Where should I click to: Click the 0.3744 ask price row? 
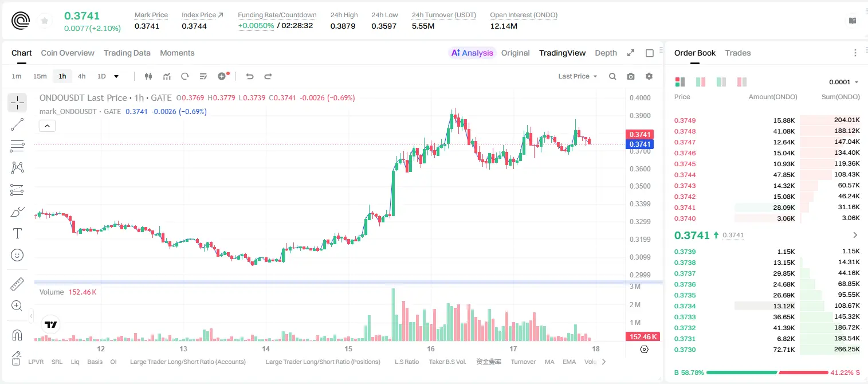(x=767, y=175)
